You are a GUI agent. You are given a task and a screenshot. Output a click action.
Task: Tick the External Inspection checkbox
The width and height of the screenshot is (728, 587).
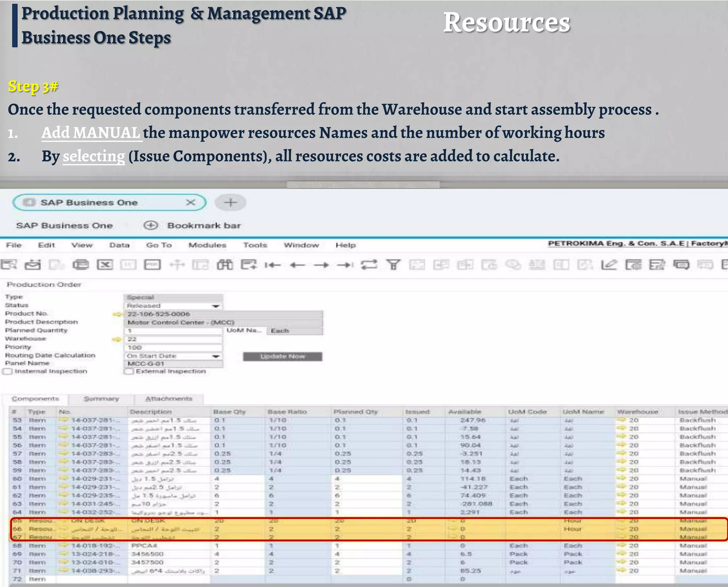click(x=129, y=371)
